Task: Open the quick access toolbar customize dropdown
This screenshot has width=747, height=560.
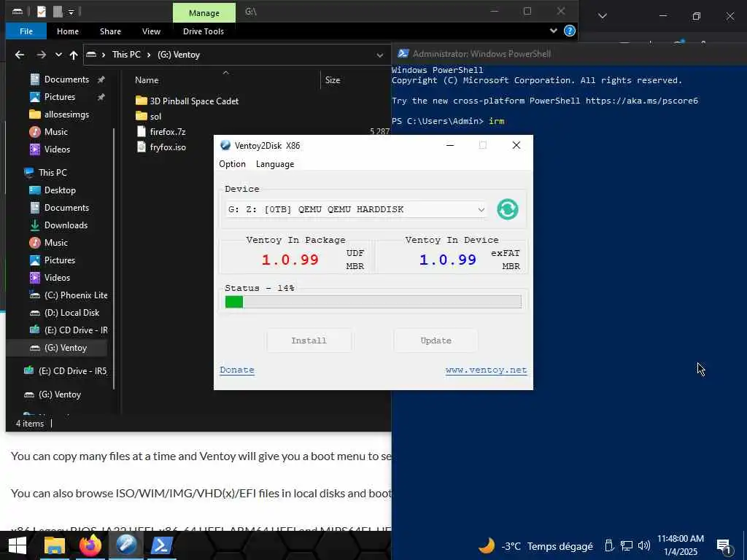Action: (71, 12)
